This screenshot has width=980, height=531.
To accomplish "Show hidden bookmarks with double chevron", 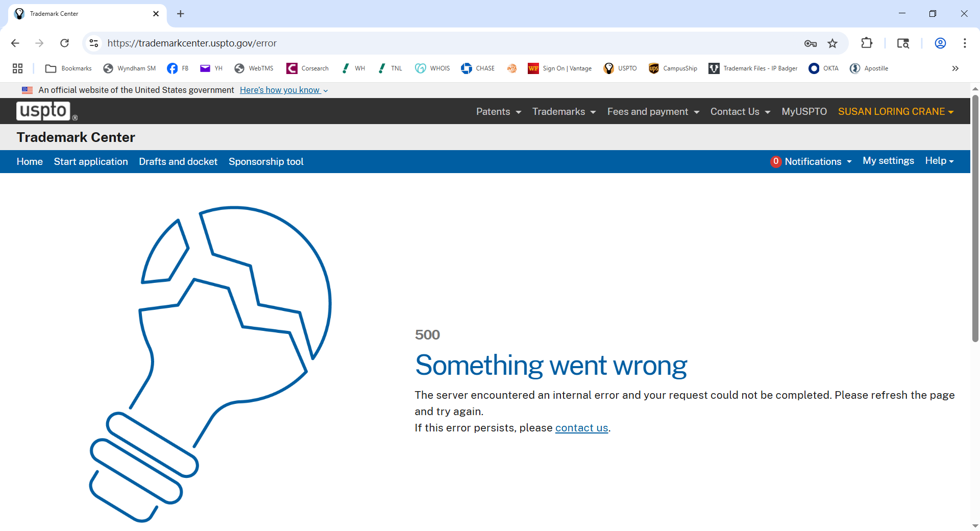I will (955, 68).
